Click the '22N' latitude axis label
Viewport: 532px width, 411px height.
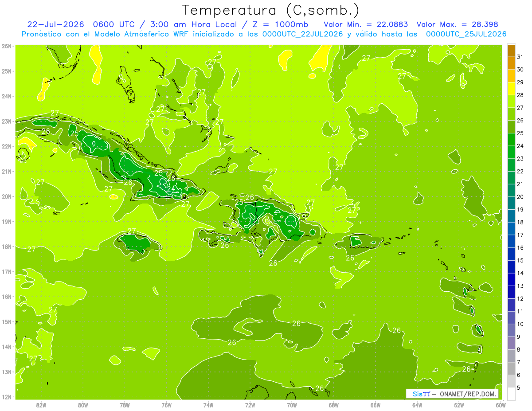tap(7, 146)
